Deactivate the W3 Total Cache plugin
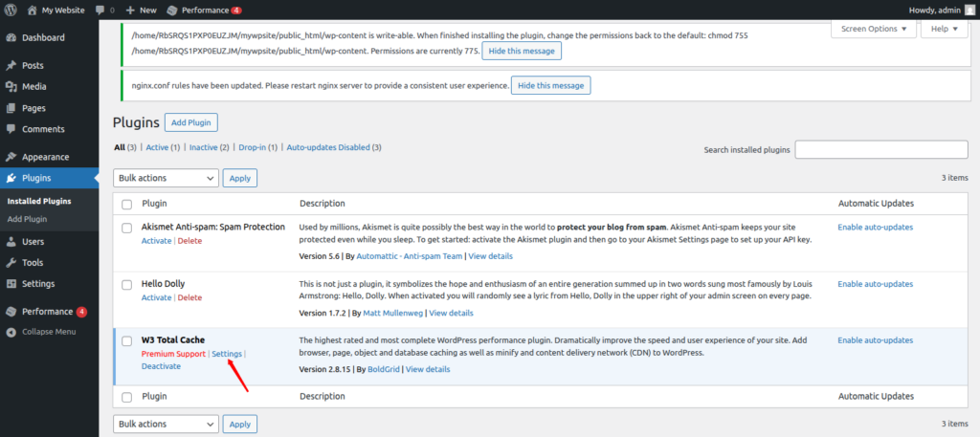This screenshot has width=980, height=437. point(161,366)
